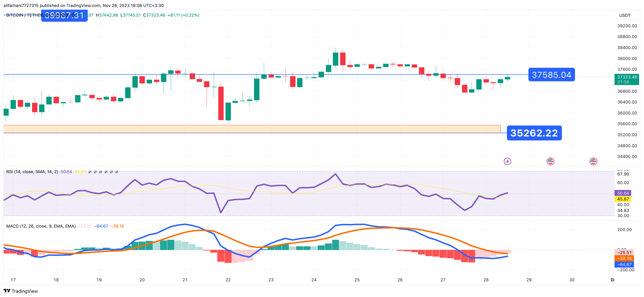Click the second US flag economic event icon

point(593,161)
